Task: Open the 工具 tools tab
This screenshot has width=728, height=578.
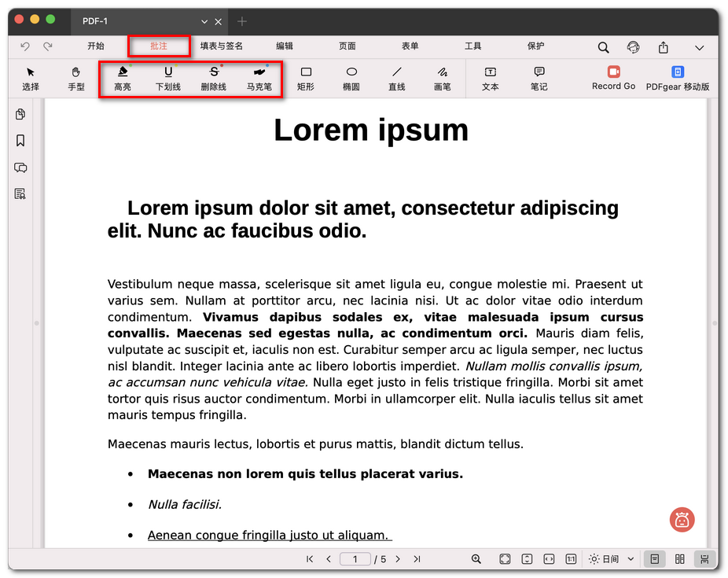Action: click(473, 46)
